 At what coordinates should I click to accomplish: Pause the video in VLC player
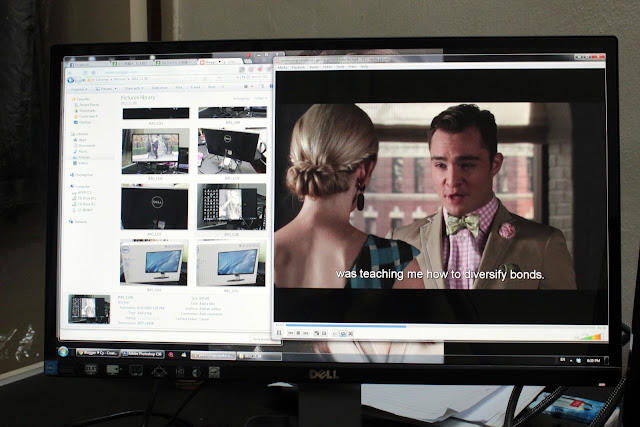pyautogui.click(x=279, y=333)
